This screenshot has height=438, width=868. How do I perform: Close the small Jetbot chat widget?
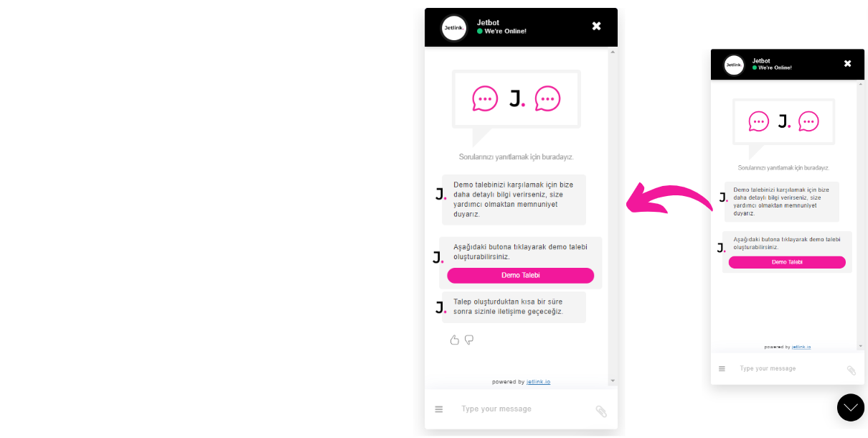click(x=847, y=63)
